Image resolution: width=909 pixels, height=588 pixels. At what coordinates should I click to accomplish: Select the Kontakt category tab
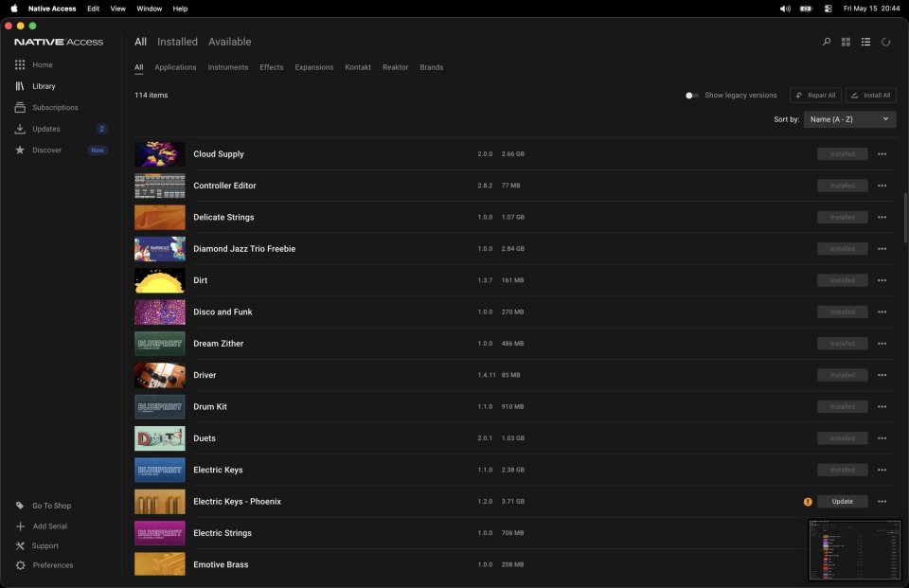pyautogui.click(x=358, y=67)
